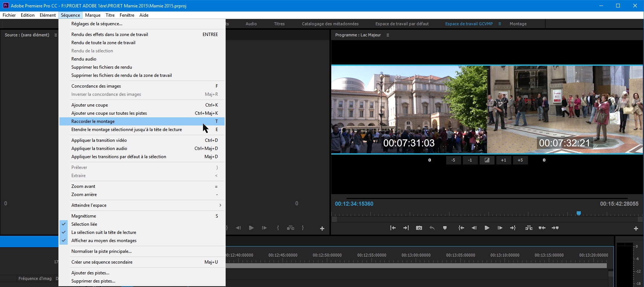Click the +5 trim forward button
This screenshot has width=644, height=287.
pos(520,160)
